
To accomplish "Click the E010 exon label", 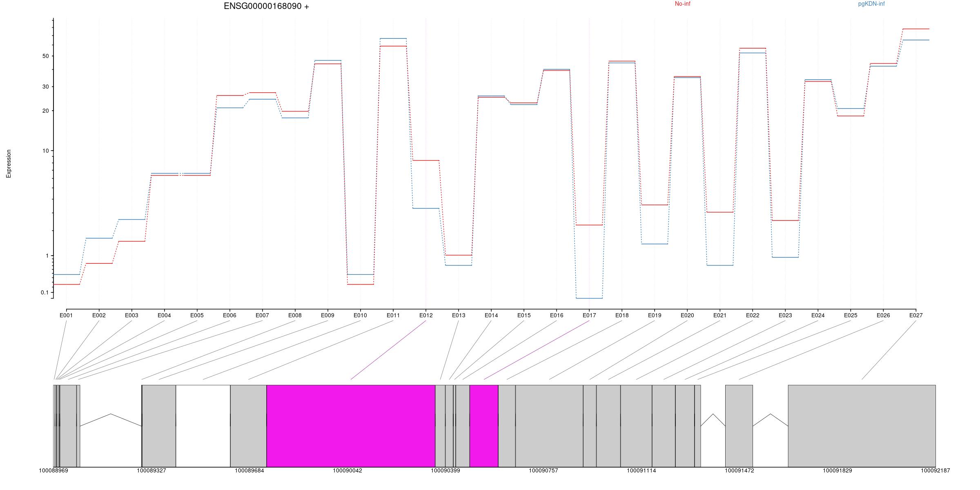I will tap(360, 315).
